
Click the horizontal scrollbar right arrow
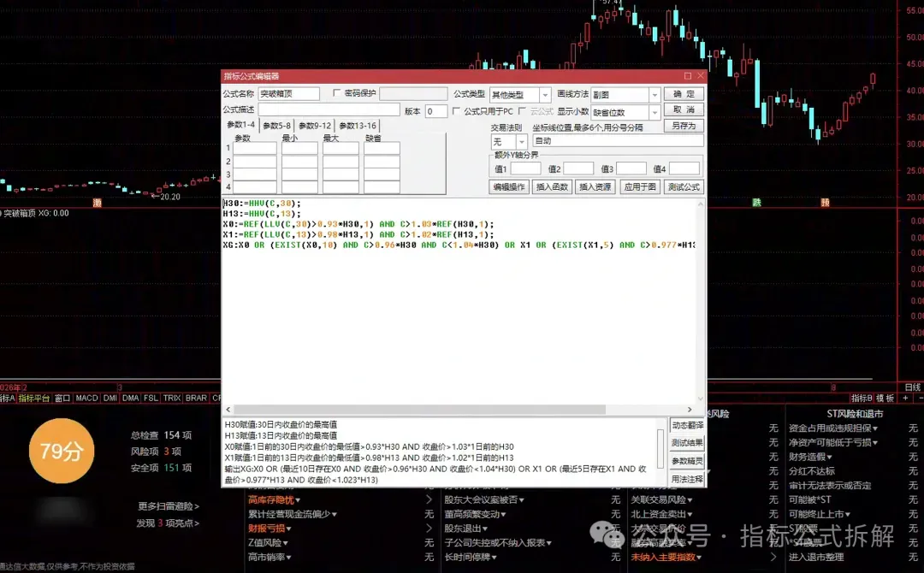click(690, 410)
